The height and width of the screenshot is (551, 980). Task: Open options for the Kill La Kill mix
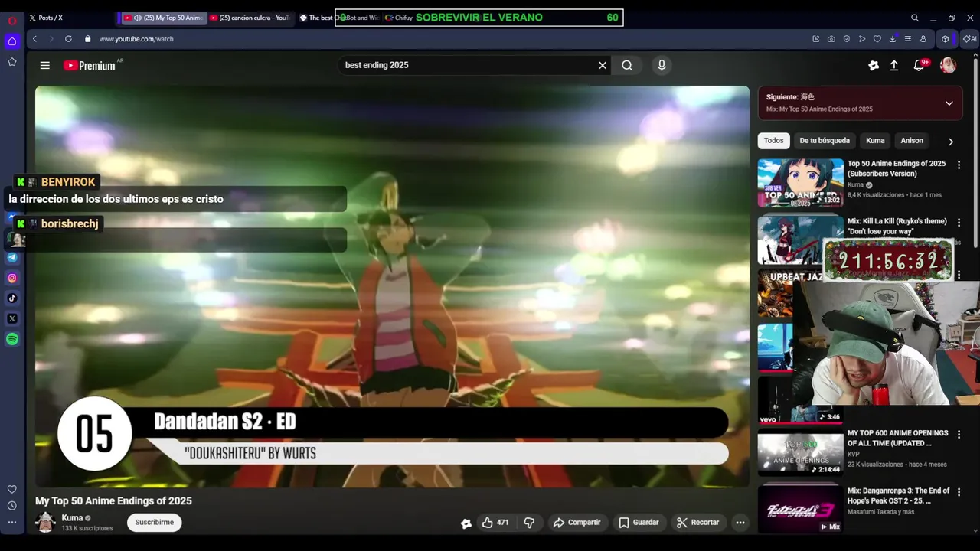[x=959, y=223]
